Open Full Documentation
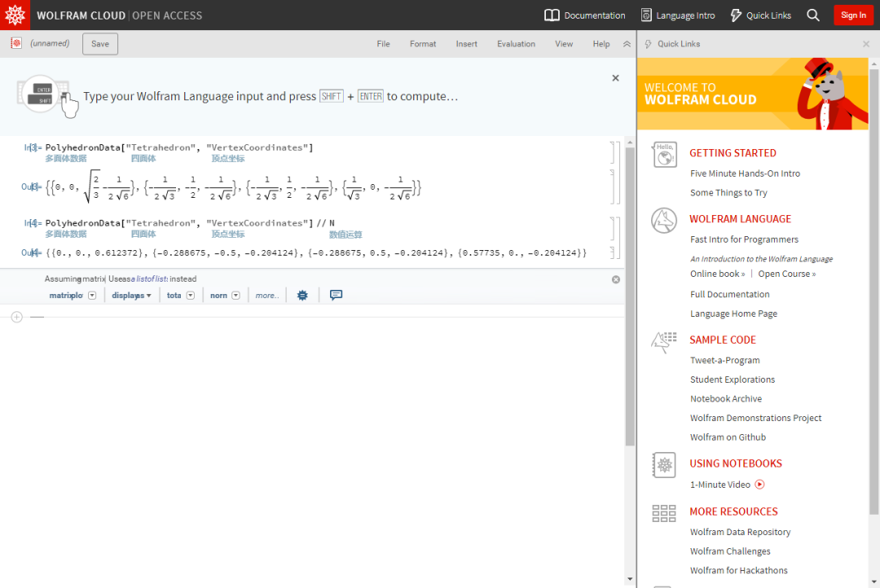The width and height of the screenshot is (880, 588). (729, 294)
